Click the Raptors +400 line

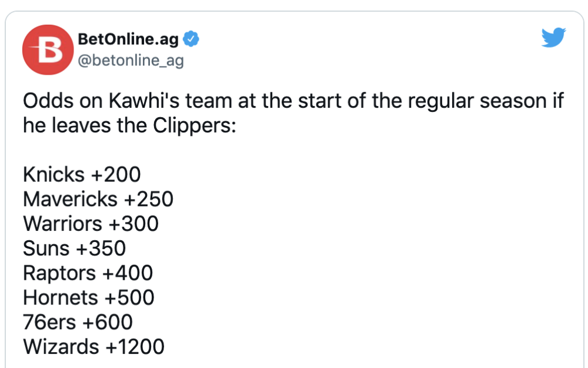point(88,273)
